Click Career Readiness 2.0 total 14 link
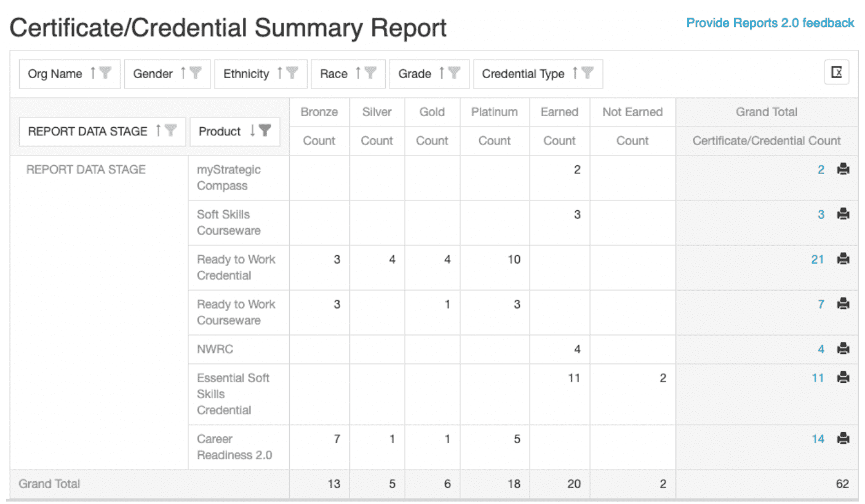 [817, 439]
